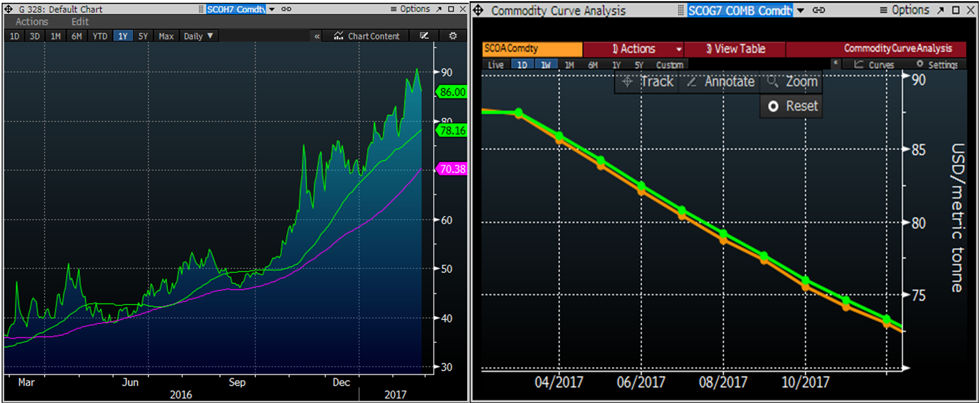Activate the Track crosshair tool
The image size is (980, 403).
[x=649, y=82]
